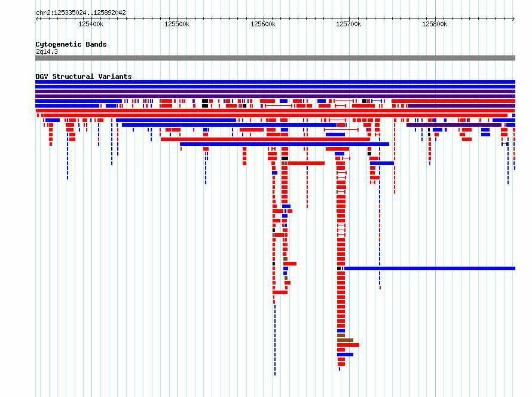Click the 125700k ruler tick label

[x=348, y=25]
